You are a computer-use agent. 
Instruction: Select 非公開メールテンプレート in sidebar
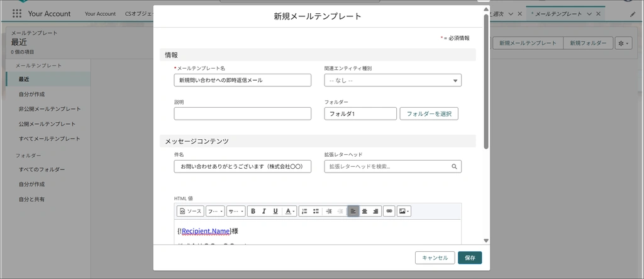50,109
